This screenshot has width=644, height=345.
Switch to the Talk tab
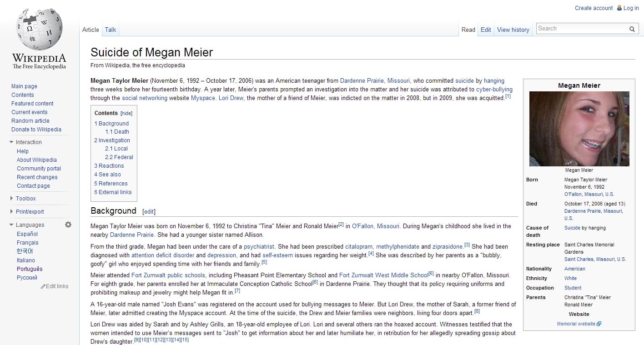pos(111,30)
